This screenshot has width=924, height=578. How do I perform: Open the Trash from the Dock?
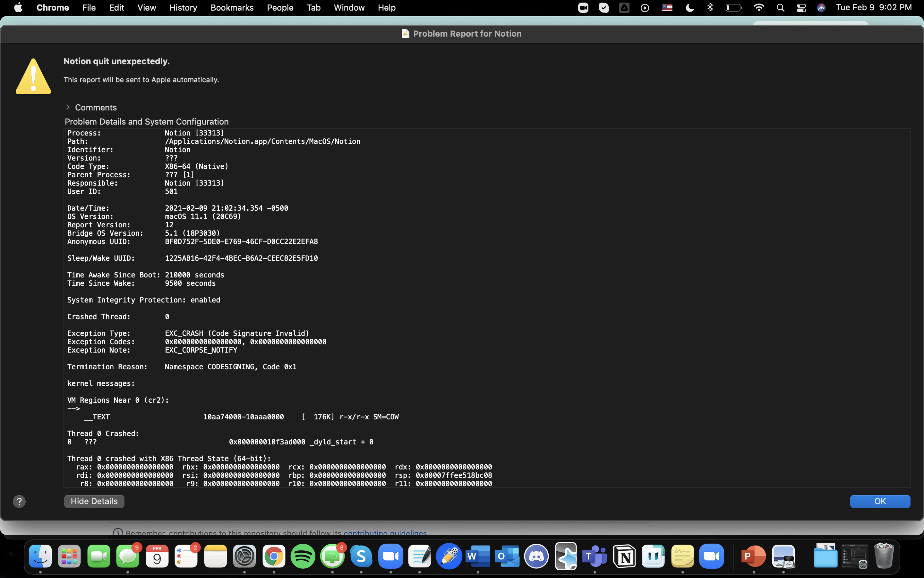click(884, 556)
